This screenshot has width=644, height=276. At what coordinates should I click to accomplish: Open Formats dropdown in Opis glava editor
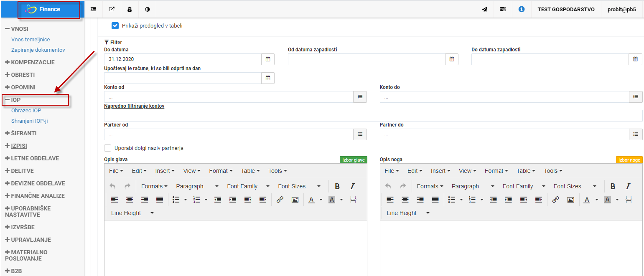[154, 186]
